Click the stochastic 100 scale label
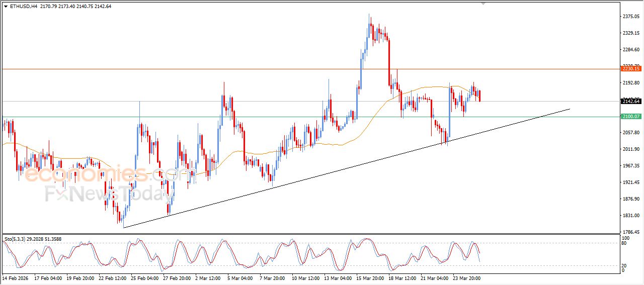The width and height of the screenshot is (644, 285). pos(626,238)
